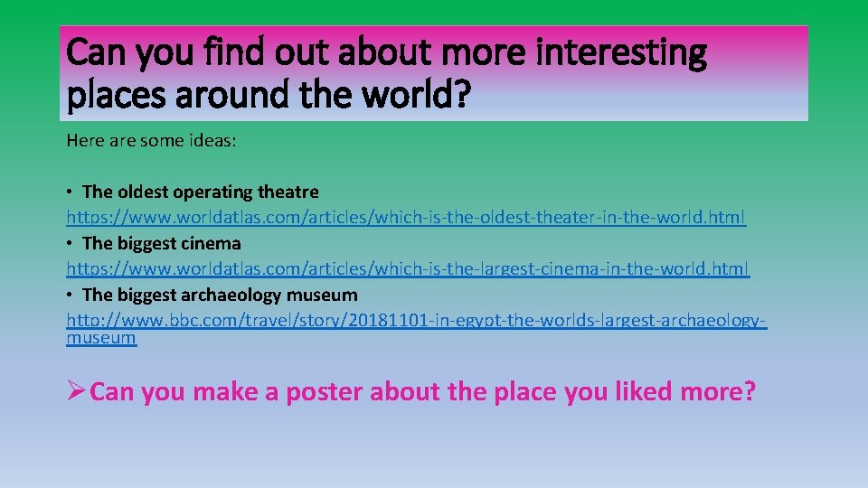
Task: Click the slide title about interesting places
Action: click(386, 73)
